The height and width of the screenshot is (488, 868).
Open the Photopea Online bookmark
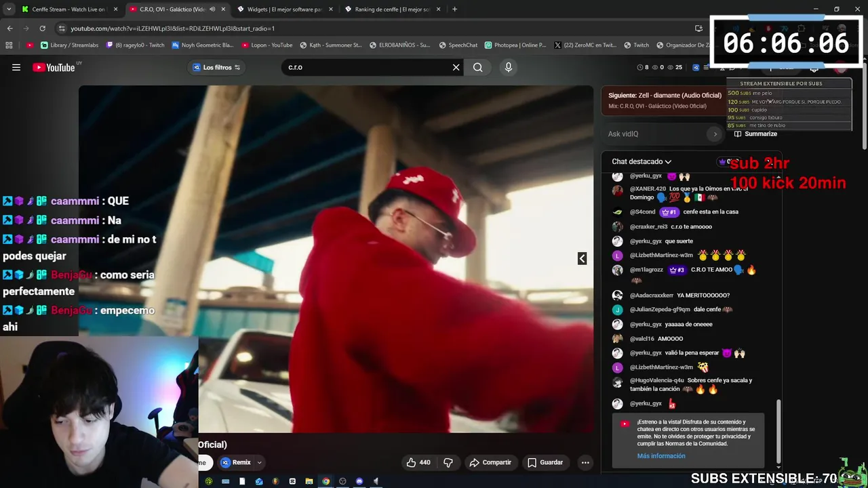click(515, 45)
